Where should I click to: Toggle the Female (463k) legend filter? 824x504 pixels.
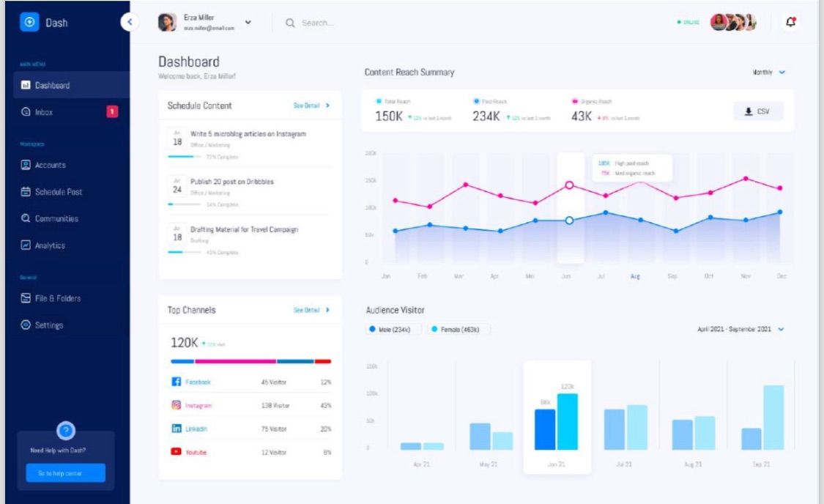(459, 330)
